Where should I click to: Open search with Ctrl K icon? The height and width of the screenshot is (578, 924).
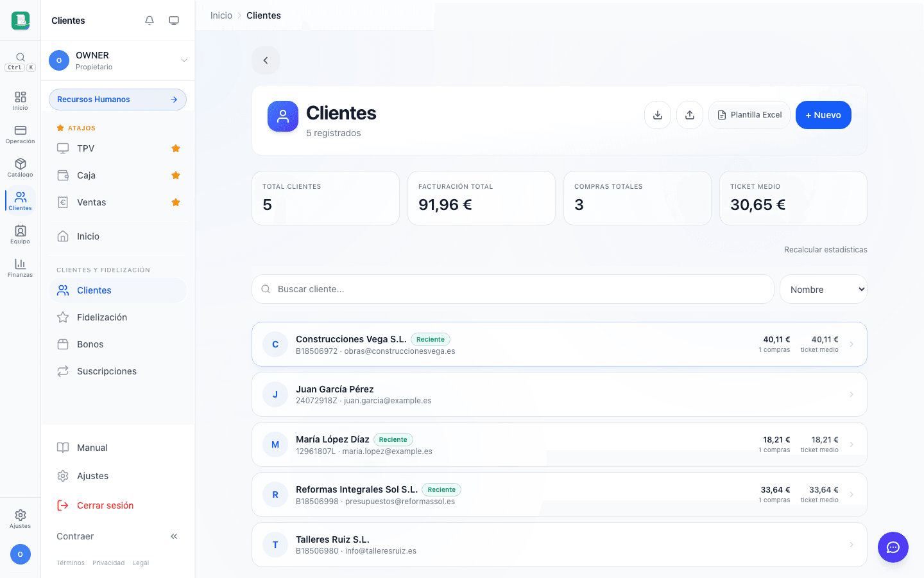tap(21, 62)
